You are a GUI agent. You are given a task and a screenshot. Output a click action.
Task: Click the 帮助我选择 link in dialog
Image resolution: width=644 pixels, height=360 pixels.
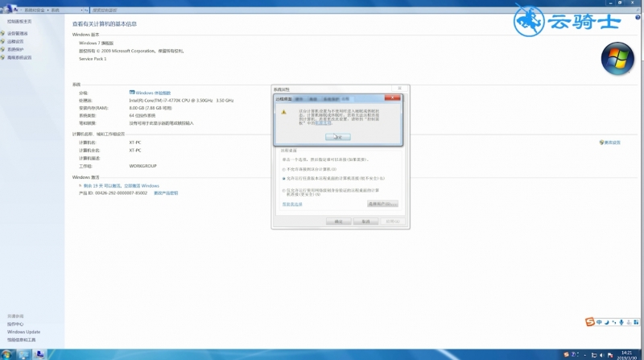[x=292, y=205]
